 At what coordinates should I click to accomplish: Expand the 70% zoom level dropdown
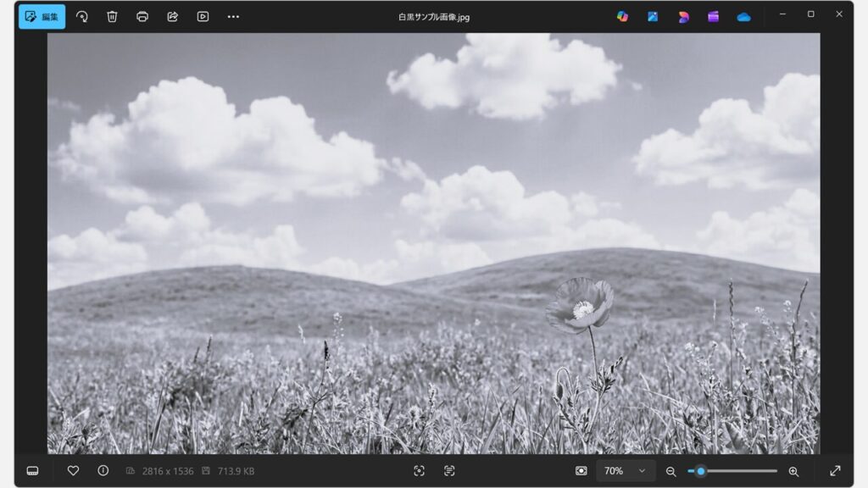626,470
